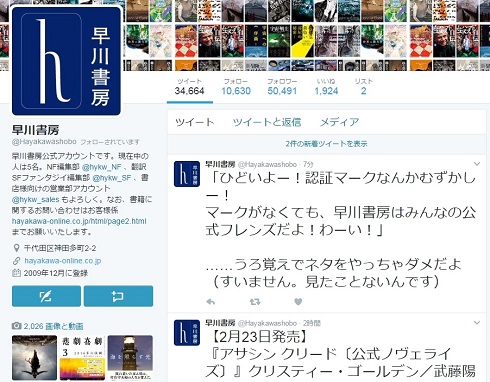Click the 千代田区神田多町2-2 location text
The image size is (490, 382).
pos(60,248)
